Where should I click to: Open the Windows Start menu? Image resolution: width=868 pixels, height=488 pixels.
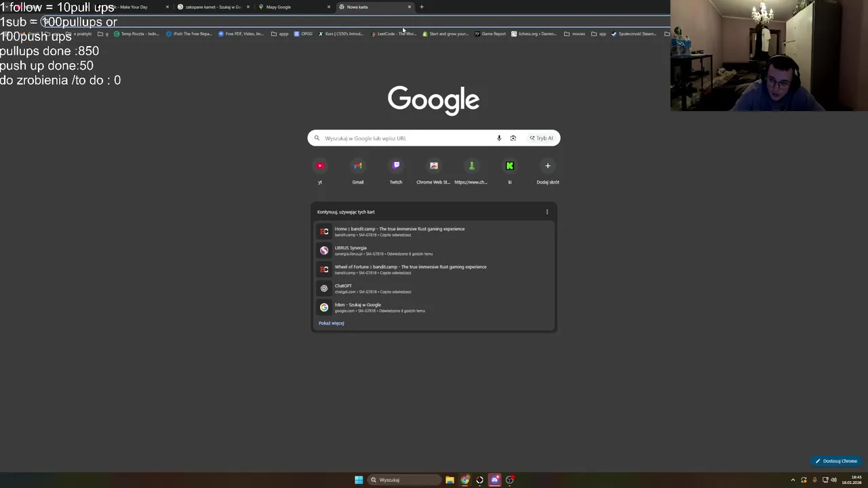tap(359, 480)
